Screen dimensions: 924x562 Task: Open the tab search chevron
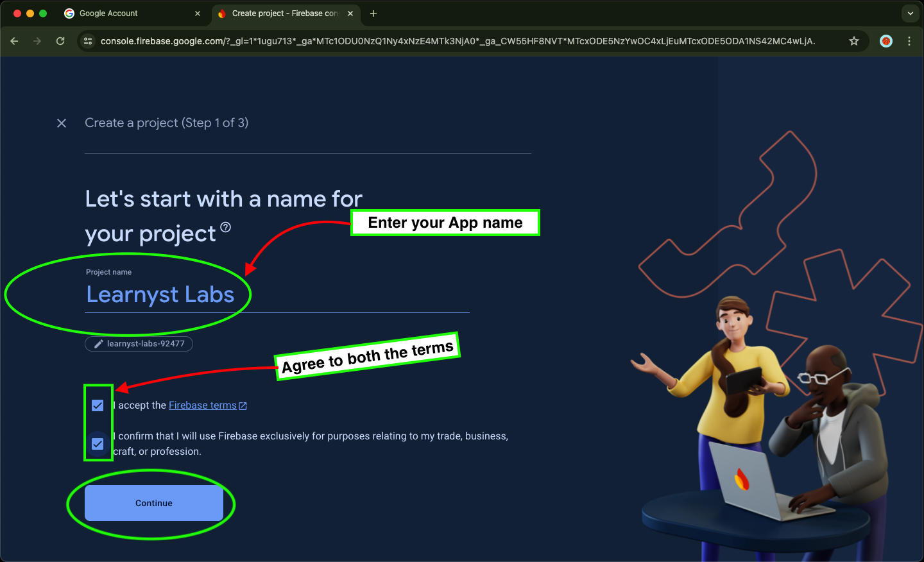pos(910,13)
